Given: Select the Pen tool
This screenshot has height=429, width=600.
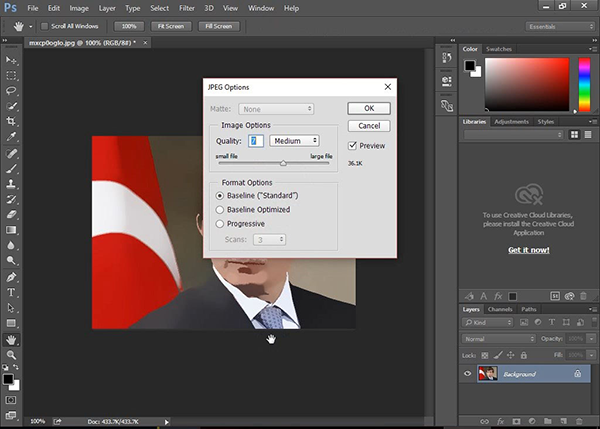Looking at the screenshot, I should 11,276.
